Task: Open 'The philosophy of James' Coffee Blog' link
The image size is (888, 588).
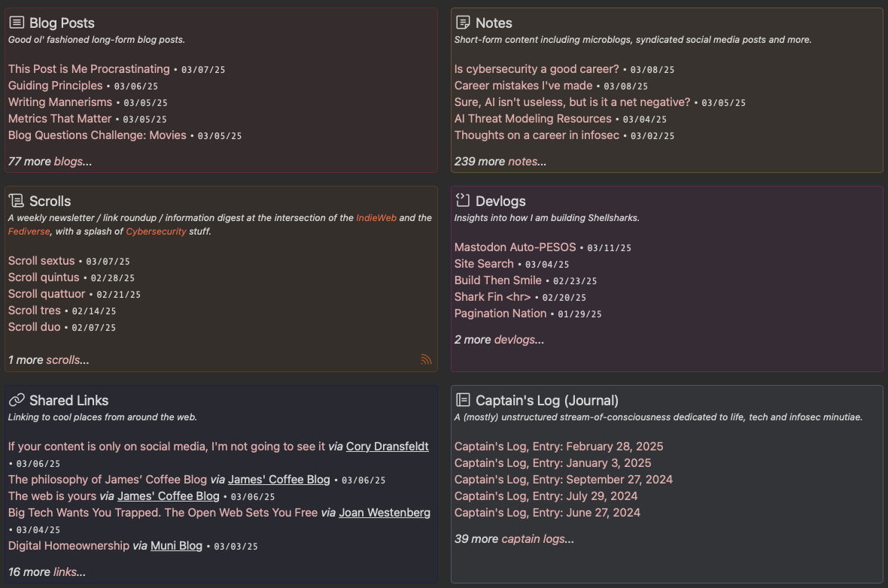Action: (108, 480)
